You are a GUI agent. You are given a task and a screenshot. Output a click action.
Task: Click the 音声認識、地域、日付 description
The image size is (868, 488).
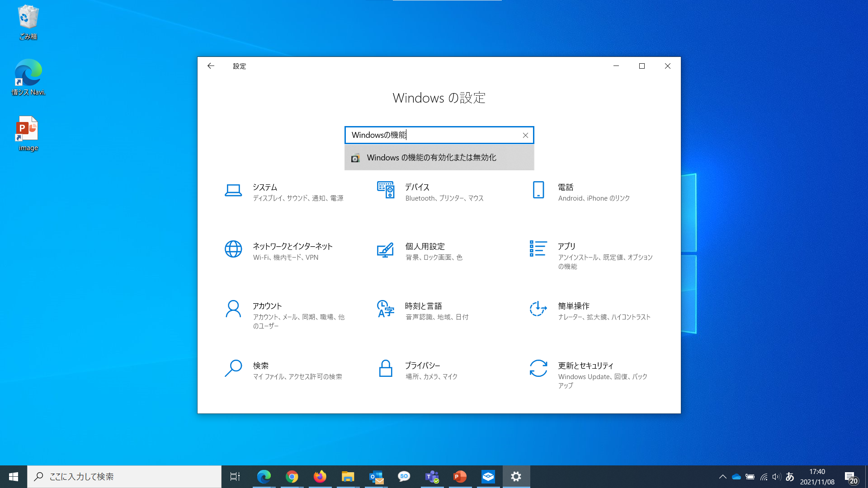point(437,317)
